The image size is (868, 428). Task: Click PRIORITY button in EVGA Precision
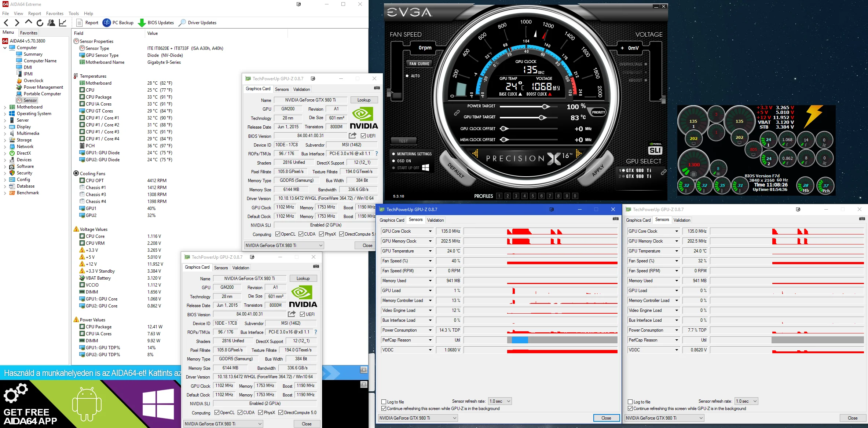pos(598,112)
